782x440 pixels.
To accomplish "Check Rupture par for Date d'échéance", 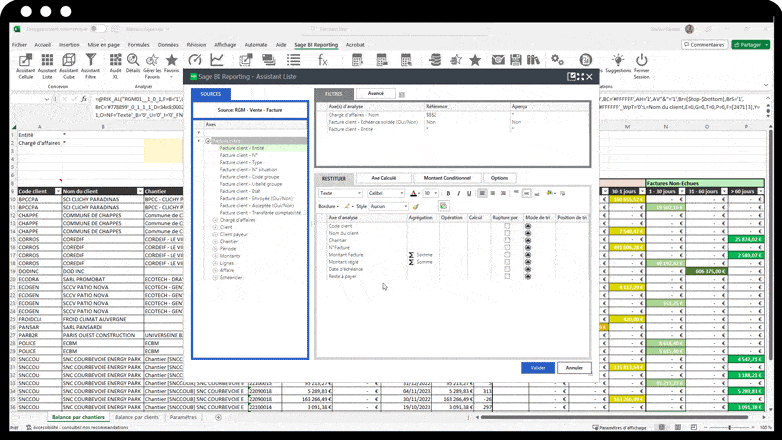I will click(x=507, y=269).
